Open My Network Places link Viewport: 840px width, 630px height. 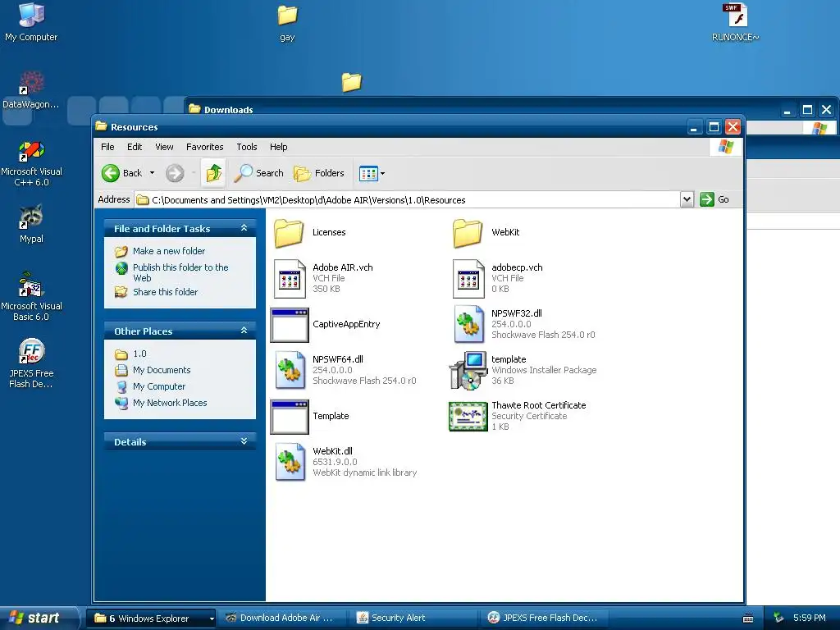tap(169, 403)
